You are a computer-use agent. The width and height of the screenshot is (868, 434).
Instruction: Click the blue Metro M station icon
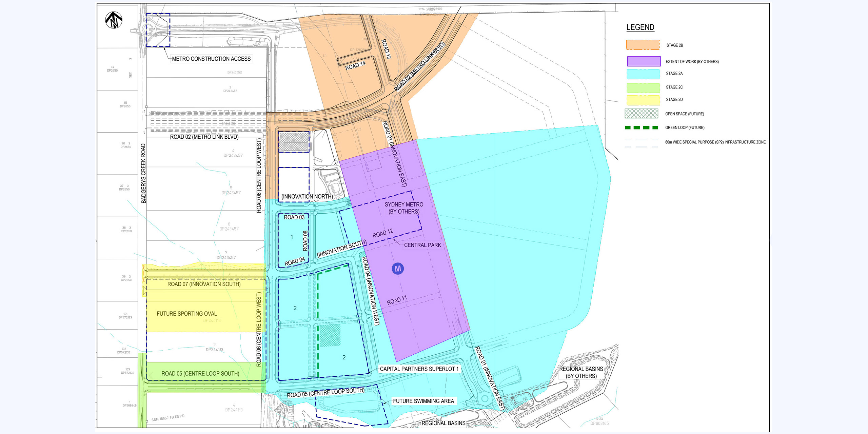[x=397, y=269]
